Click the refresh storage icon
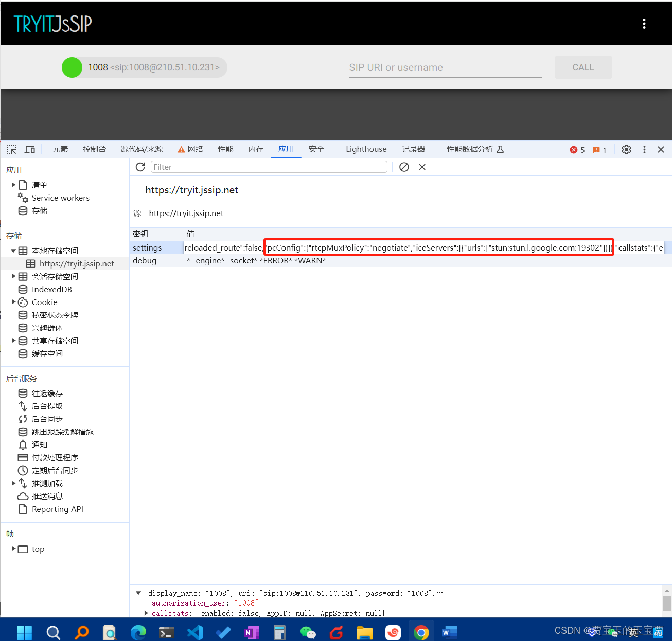The image size is (672, 641). pyautogui.click(x=140, y=167)
